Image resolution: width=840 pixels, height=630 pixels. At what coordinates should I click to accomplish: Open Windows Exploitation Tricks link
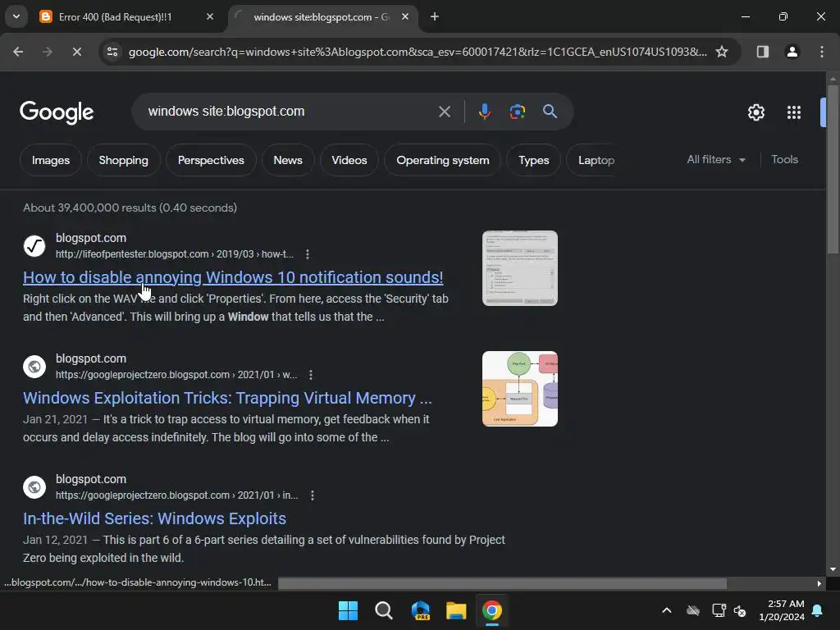click(227, 398)
